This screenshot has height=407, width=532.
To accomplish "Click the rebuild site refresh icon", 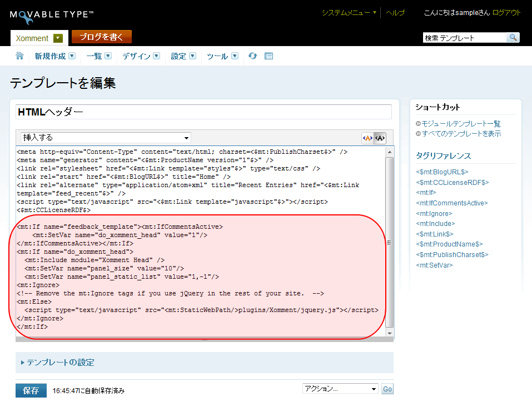I will click(x=252, y=56).
